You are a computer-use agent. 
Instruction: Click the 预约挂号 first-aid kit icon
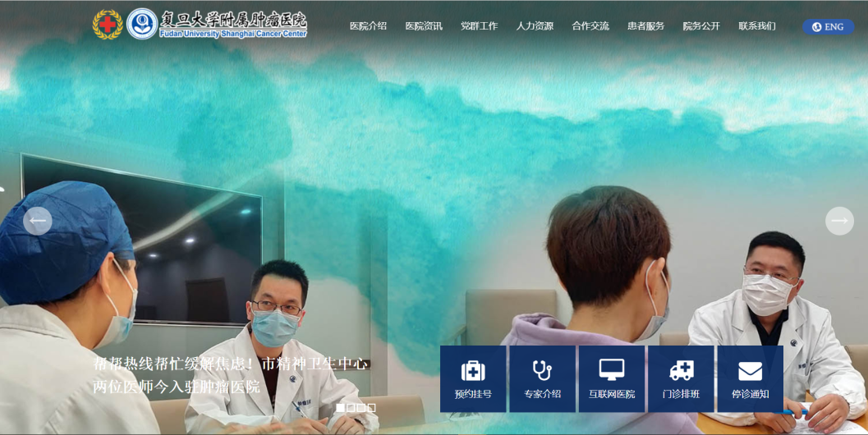(x=473, y=371)
